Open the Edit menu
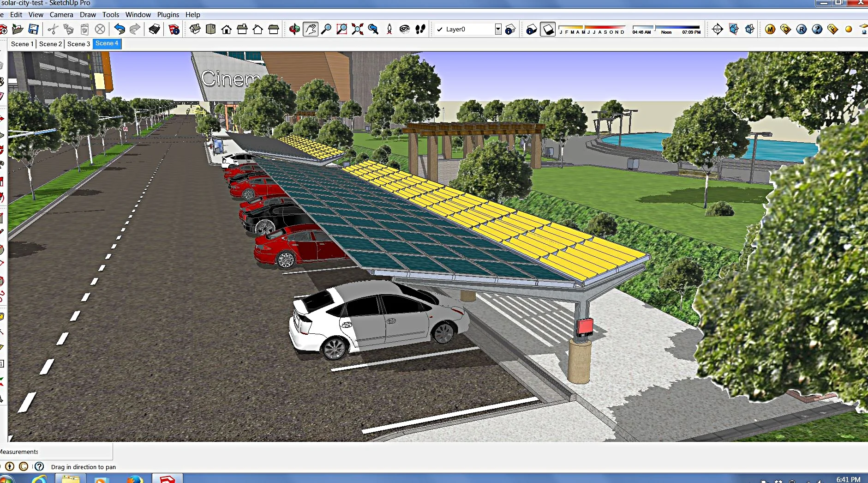 coord(16,15)
